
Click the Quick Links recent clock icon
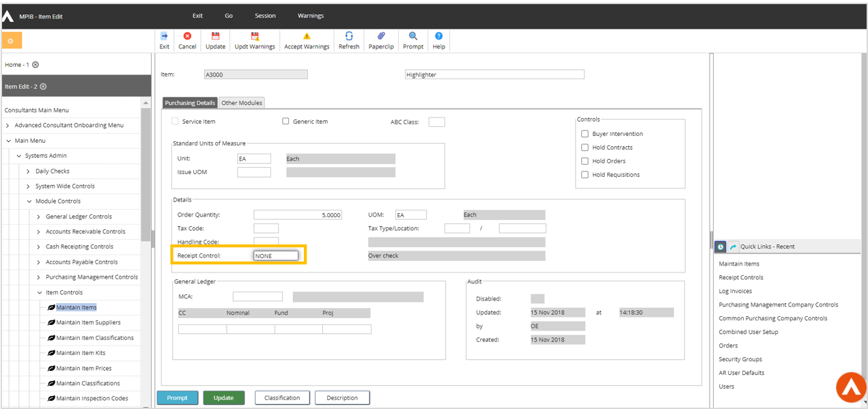coord(720,246)
